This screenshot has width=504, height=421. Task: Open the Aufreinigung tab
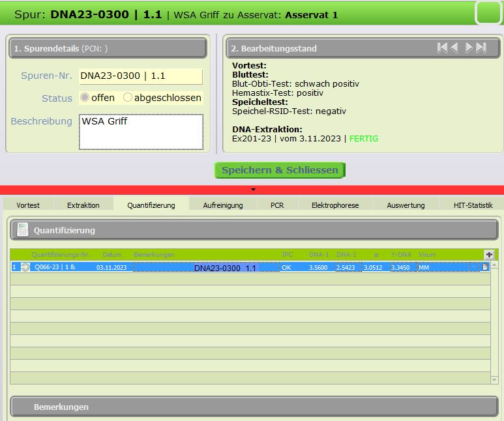223,205
